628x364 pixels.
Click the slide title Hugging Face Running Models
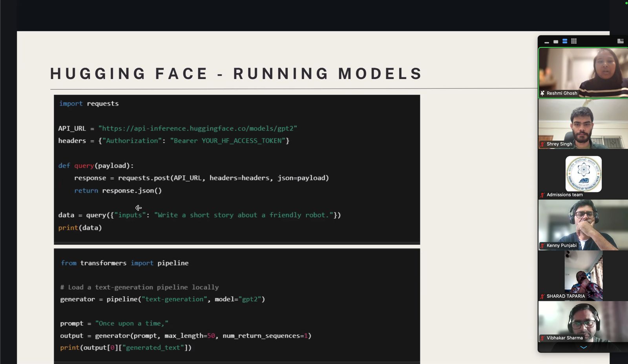pyautogui.click(x=236, y=74)
